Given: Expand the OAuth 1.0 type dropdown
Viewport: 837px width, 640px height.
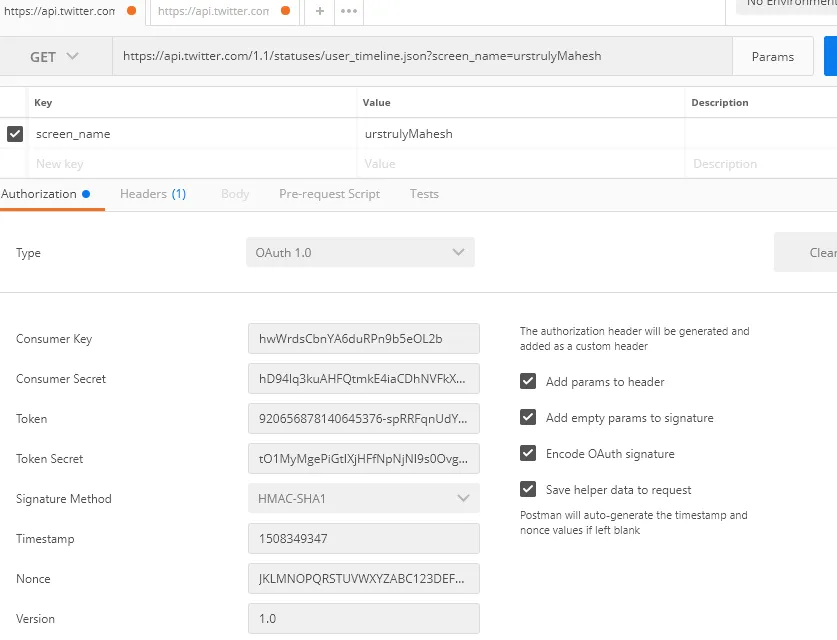Looking at the screenshot, I should click(360, 253).
